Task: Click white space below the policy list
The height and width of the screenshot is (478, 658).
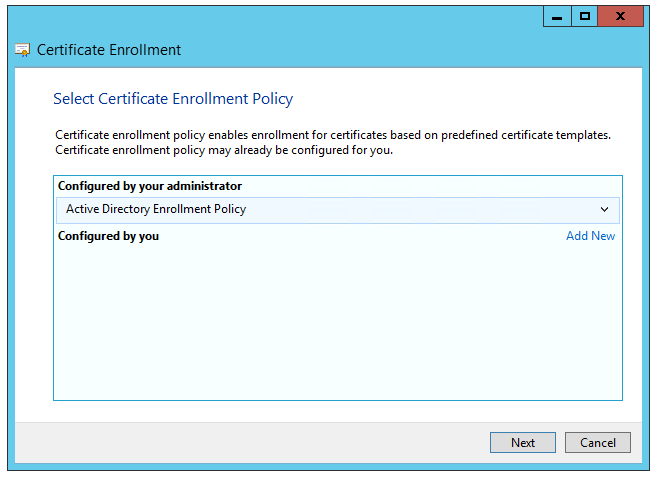Action: [x=337, y=410]
